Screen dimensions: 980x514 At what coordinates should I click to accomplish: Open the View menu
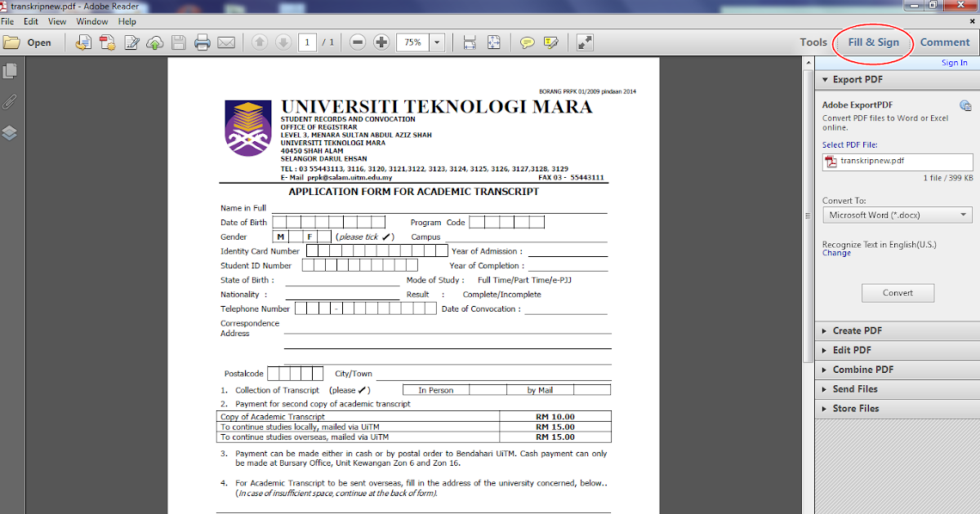pos(56,21)
